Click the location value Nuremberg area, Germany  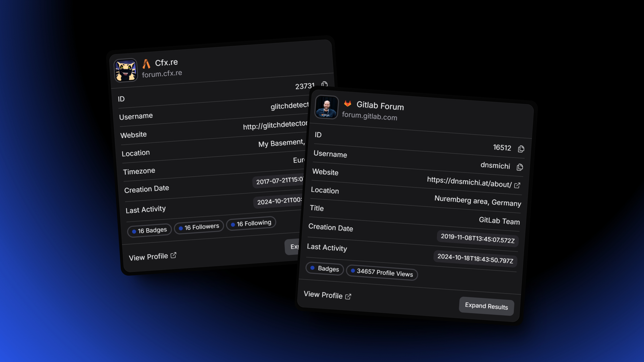tap(478, 201)
